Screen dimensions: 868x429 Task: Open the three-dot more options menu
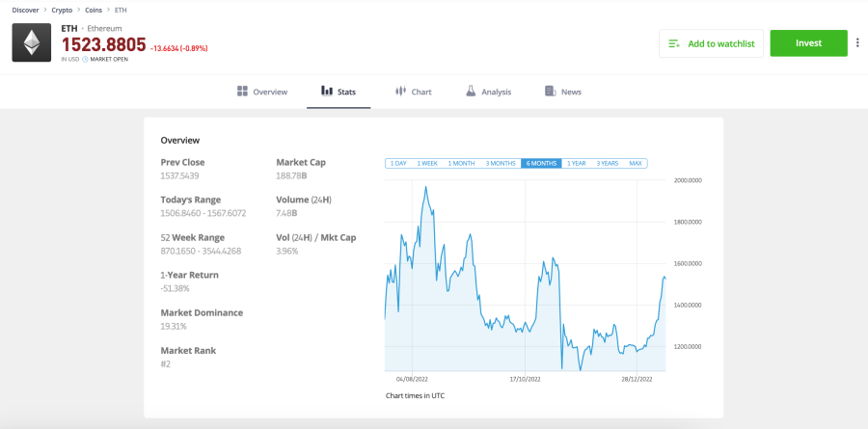tap(858, 43)
